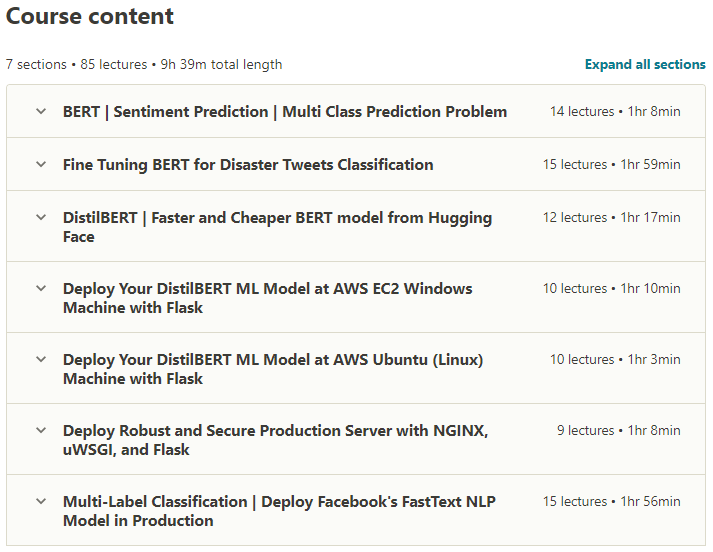
Task: Click chevron for AWS EC2 Windows section
Action: [41, 288]
